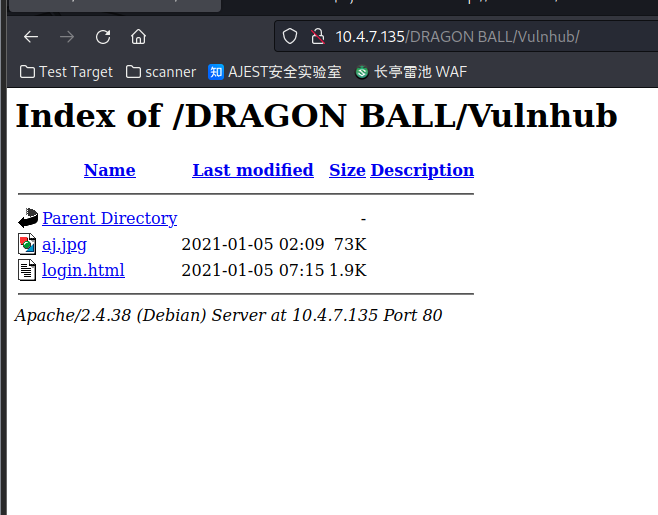Viewport: 658px width, 515px height.
Task: Open the aj.jpg file link
Action: coord(64,244)
